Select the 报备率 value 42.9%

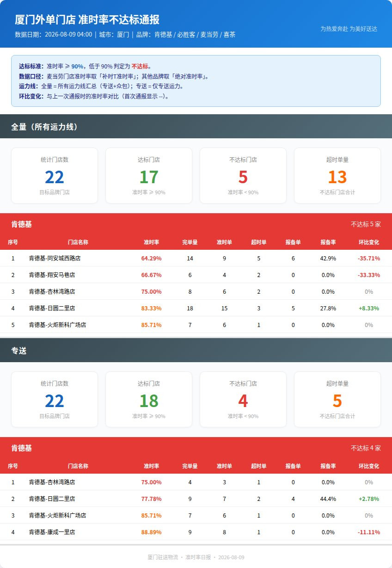[328, 258]
